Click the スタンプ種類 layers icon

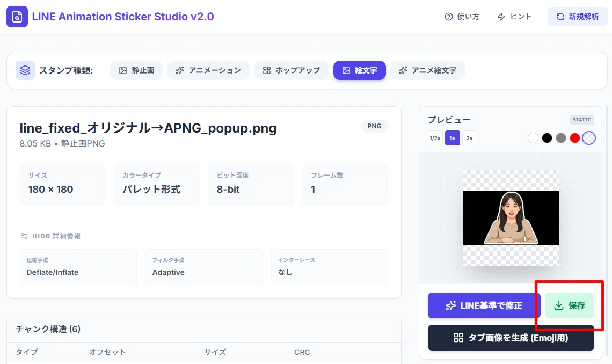coord(25,70)
